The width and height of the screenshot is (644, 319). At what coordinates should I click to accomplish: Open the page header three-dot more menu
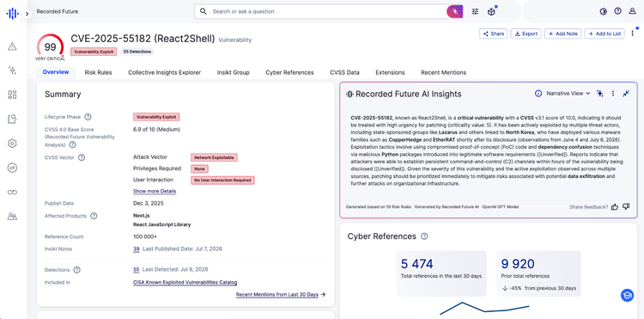(x=633, y=34)
